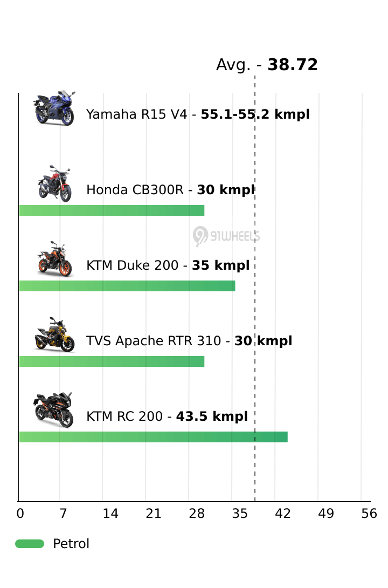
Task: Select the Yamaha R15 V4 mileage label
Action: pos(198,114)
